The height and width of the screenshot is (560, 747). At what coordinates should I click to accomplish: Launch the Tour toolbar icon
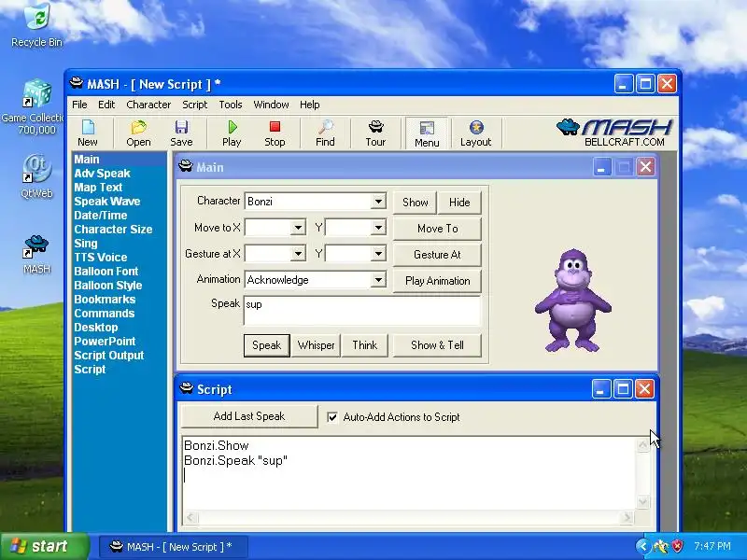[x=375, y=133]
